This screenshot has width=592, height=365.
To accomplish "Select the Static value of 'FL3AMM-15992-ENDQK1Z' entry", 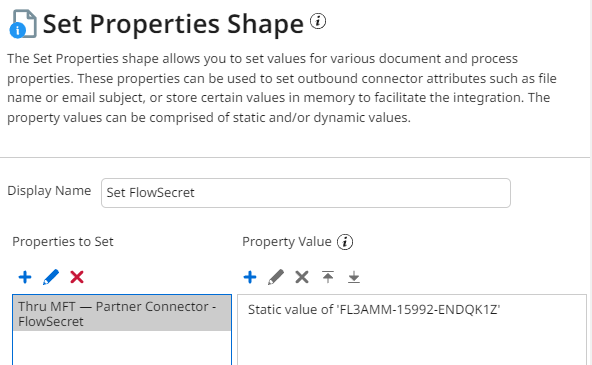I will tap(374, 310).
